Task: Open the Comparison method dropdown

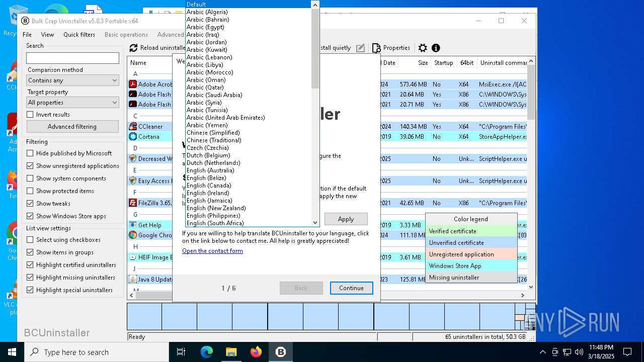Action: pos(72,80)
